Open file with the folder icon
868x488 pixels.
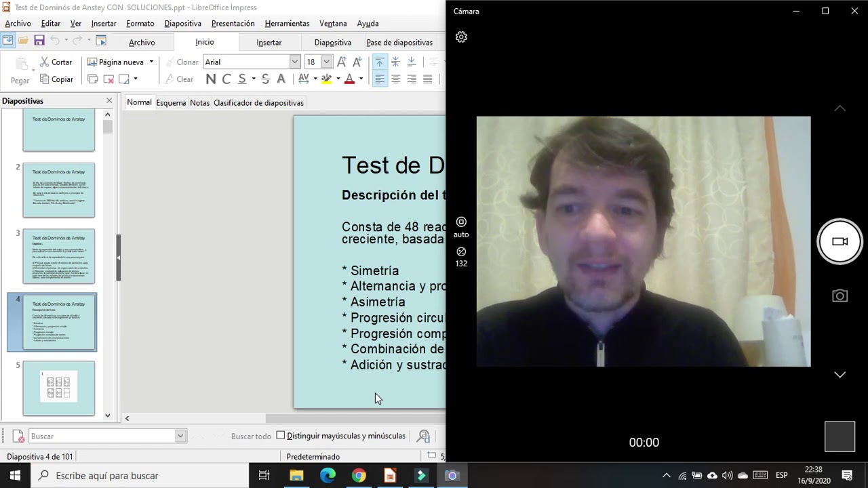click(x=23, y=41)
